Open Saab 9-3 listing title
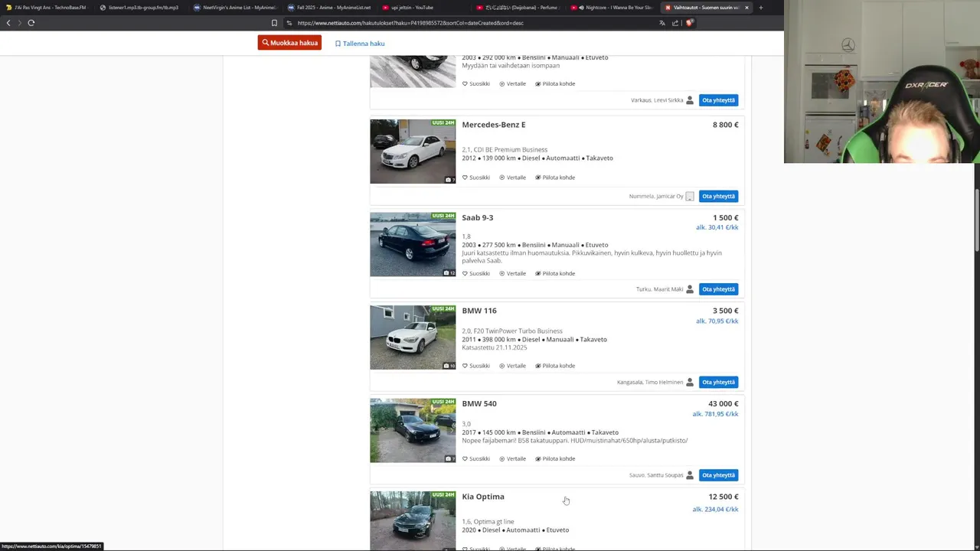This screenshot has height=551, width=980. [x=478, y=217]
